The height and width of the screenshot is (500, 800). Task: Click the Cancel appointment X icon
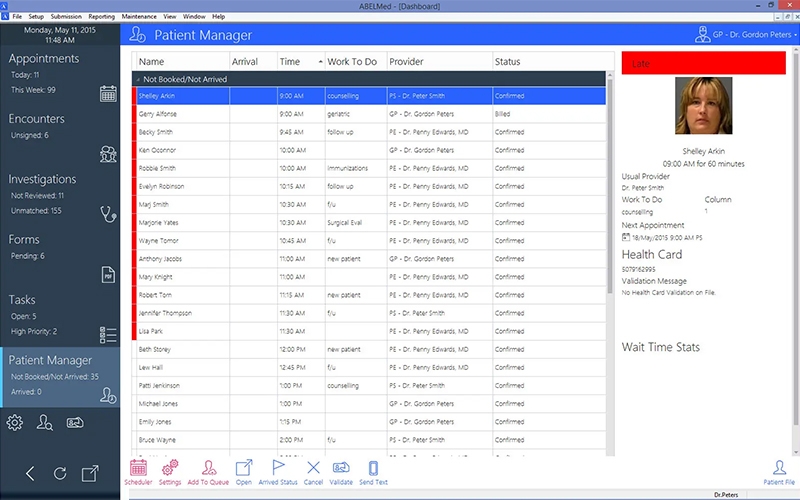click(313, 471)
